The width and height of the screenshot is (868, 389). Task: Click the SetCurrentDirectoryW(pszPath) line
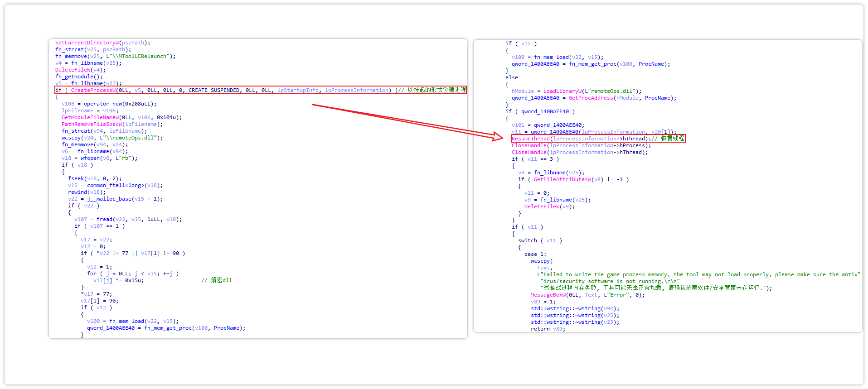tap(102, 43)
